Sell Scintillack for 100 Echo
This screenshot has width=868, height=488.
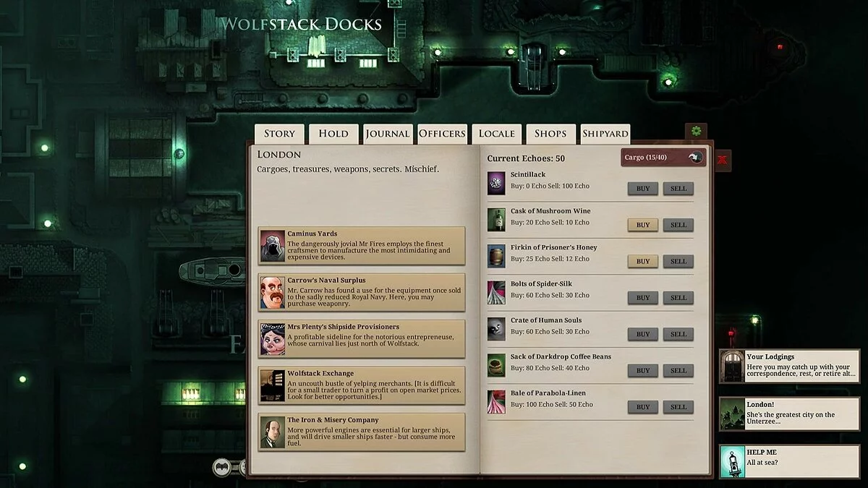tap(678, 189)
